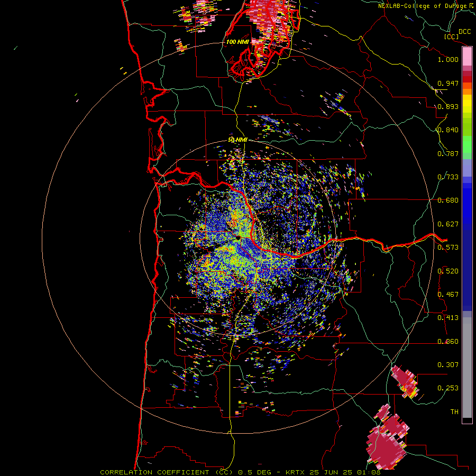Click CORRELATION COEFFICIENT in the caption

pyautogui.click(x=154, y=472)
